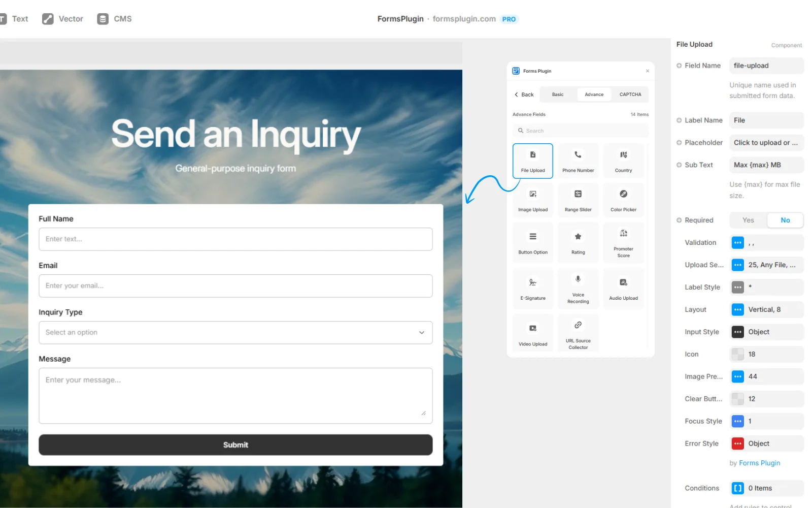
Task: Open the CMS panel
Action: point(114,18)
